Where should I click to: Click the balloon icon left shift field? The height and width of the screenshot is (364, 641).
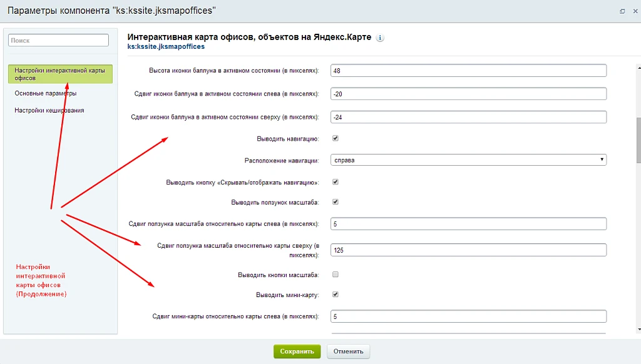click(468, 94)
